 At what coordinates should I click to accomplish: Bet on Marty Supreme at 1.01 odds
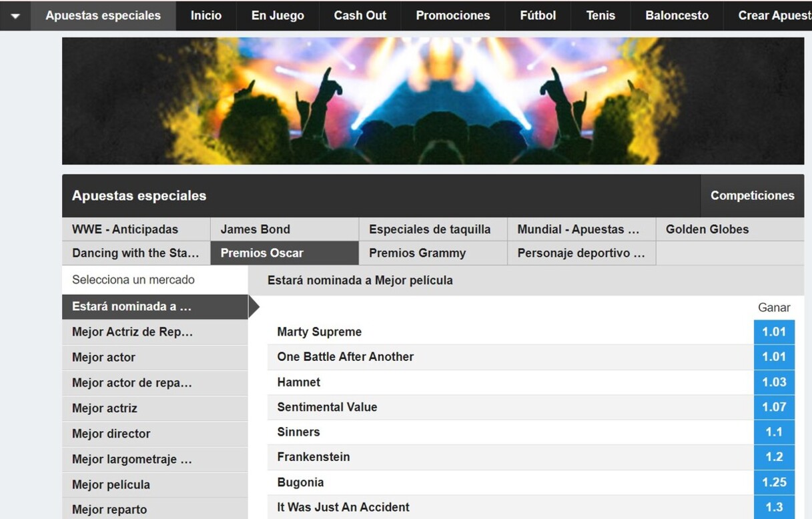(774, 332)
